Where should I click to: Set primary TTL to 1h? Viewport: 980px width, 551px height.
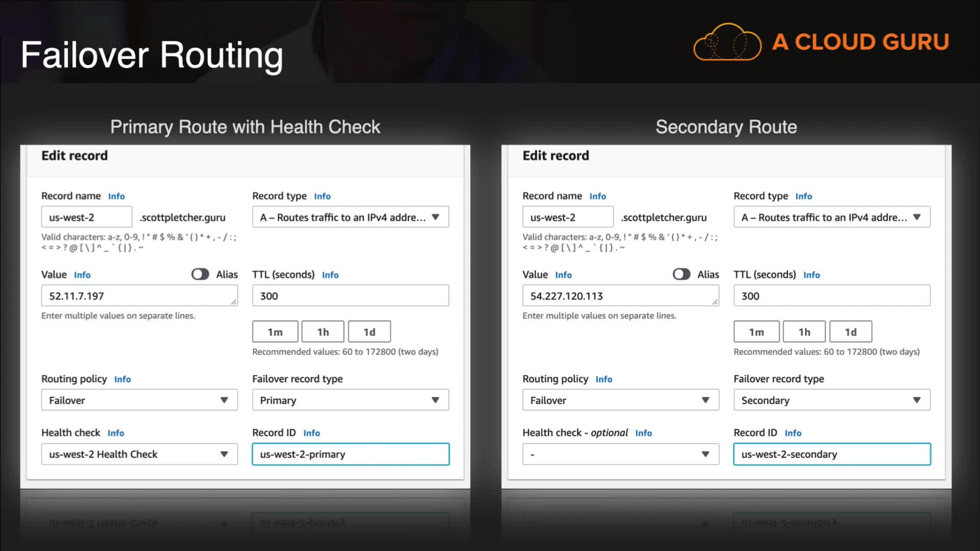(x=323, y=332)
